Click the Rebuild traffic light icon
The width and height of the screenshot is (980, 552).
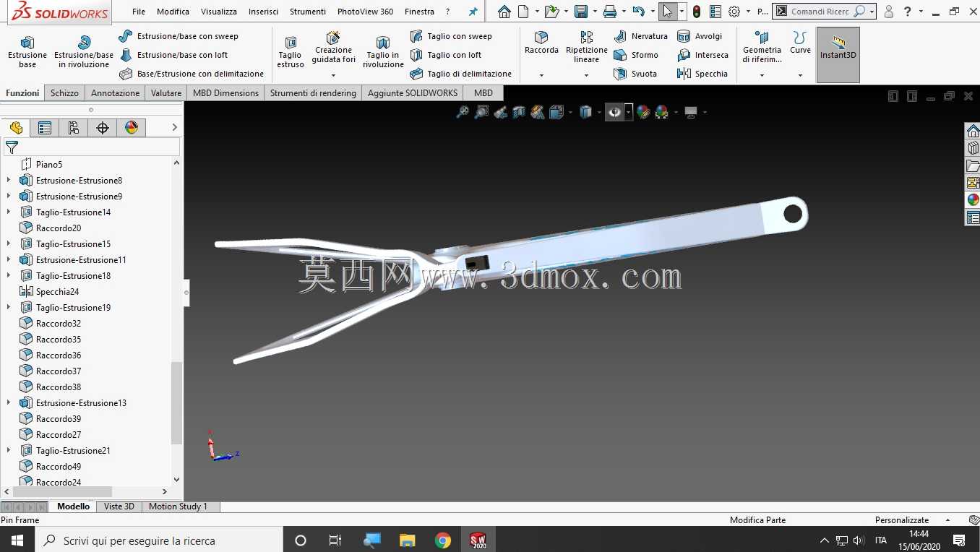tap(696, 12)
